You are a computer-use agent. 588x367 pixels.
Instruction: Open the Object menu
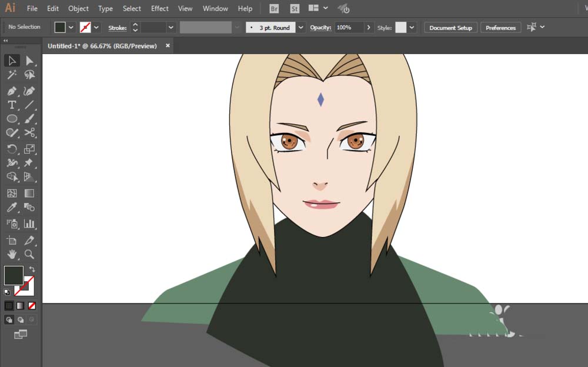[x=78, y=9]
